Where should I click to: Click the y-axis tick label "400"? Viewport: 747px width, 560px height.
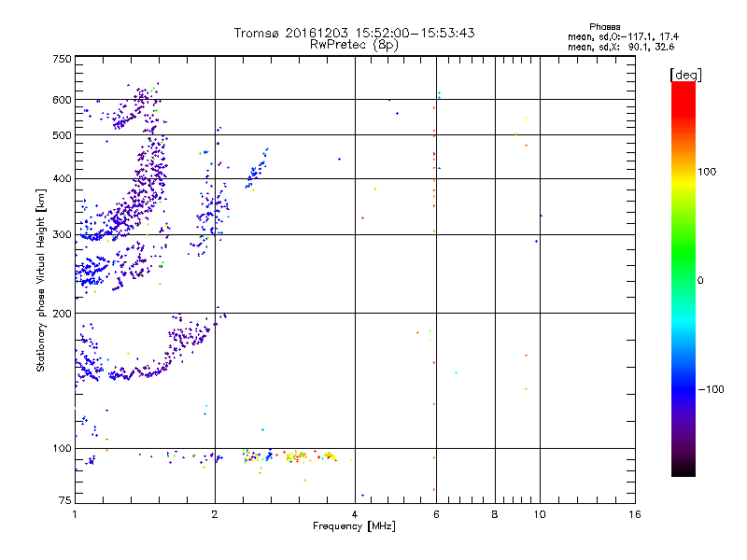[x=63, y=179]
